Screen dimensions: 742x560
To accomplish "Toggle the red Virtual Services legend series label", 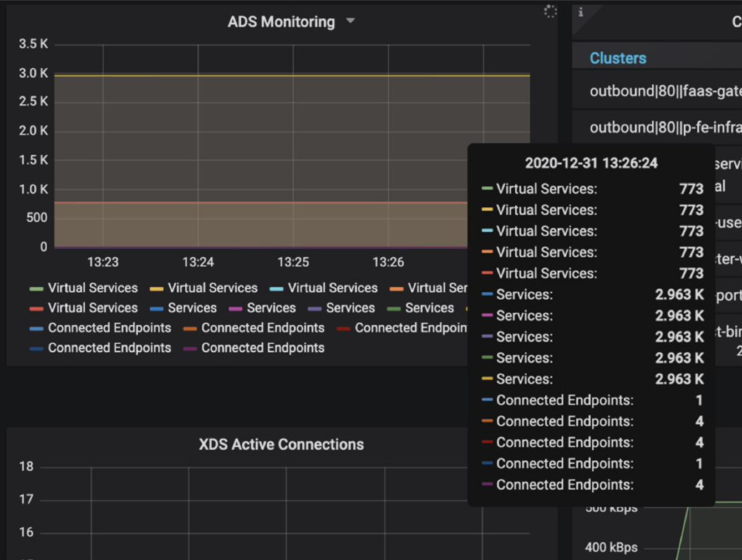I will [93, 308].
